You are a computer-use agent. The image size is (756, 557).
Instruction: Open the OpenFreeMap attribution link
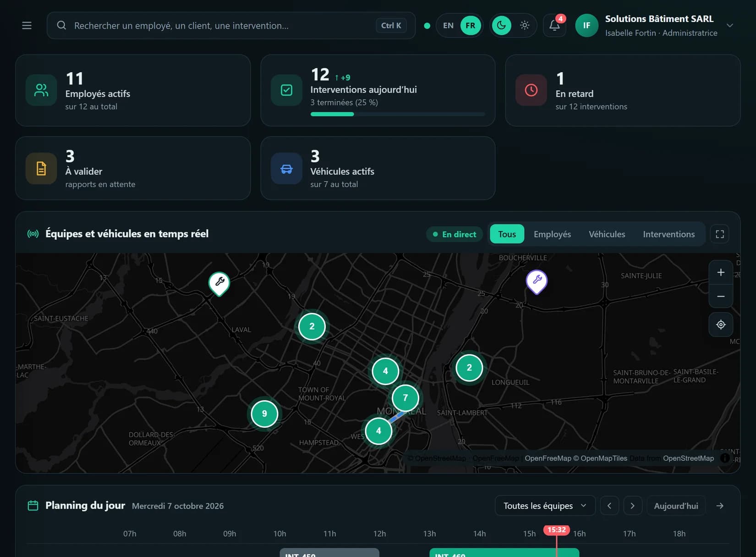point(548,458)
